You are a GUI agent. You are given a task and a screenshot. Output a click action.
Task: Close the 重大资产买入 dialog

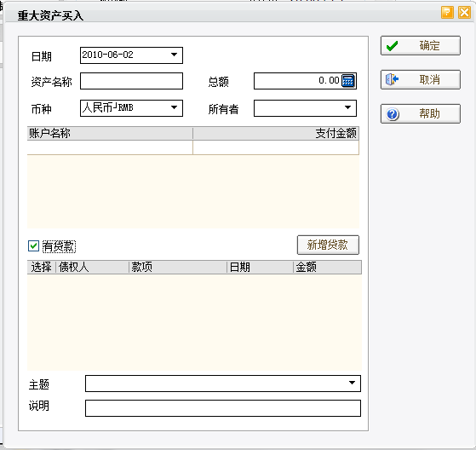point(464,13)
